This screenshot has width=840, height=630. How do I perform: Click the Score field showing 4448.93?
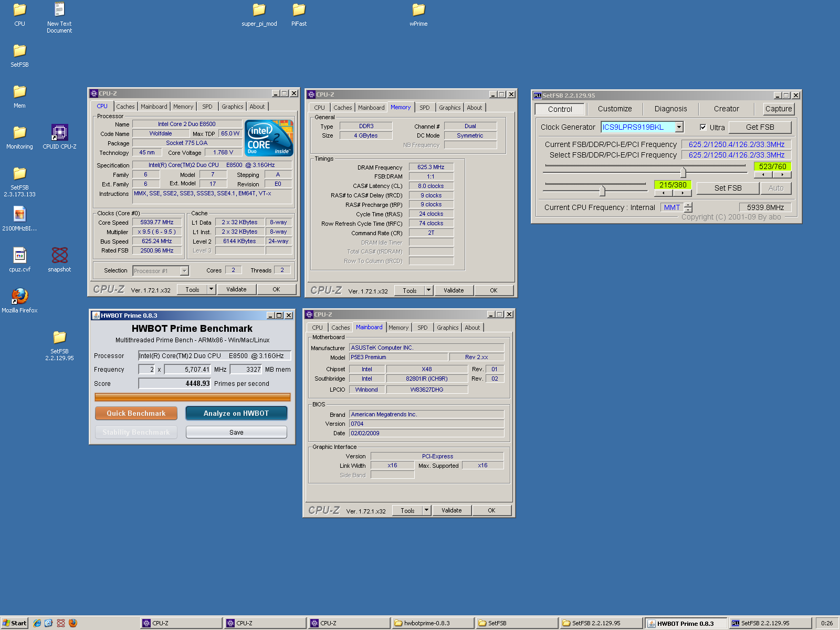(x=175, y=384)
